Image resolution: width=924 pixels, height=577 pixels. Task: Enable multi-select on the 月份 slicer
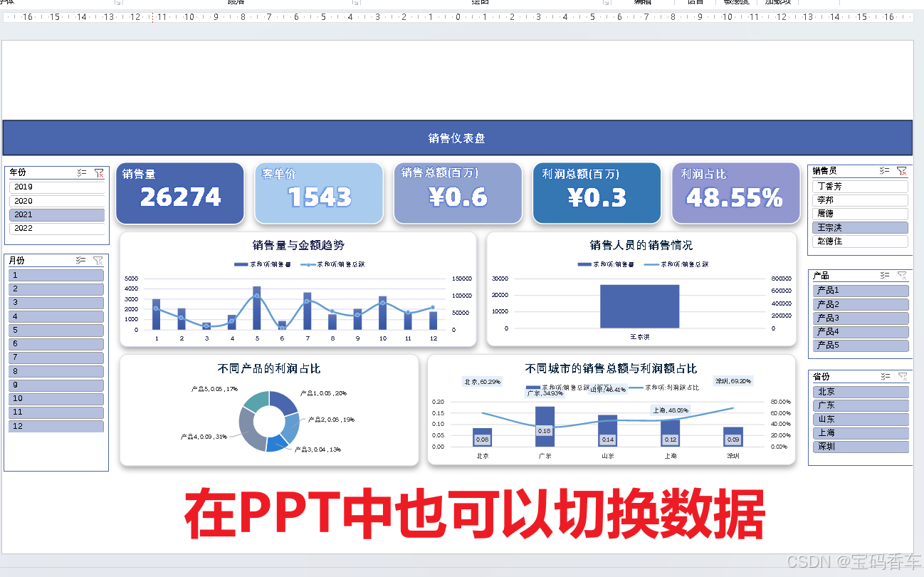81,261
